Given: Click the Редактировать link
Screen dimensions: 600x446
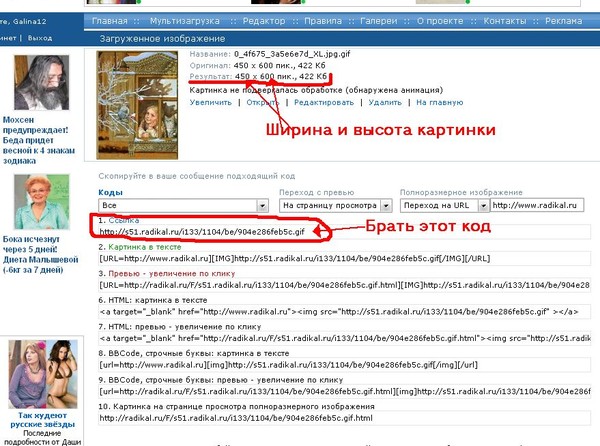Looking at the screenshot, I should click(x=324, y=103).
